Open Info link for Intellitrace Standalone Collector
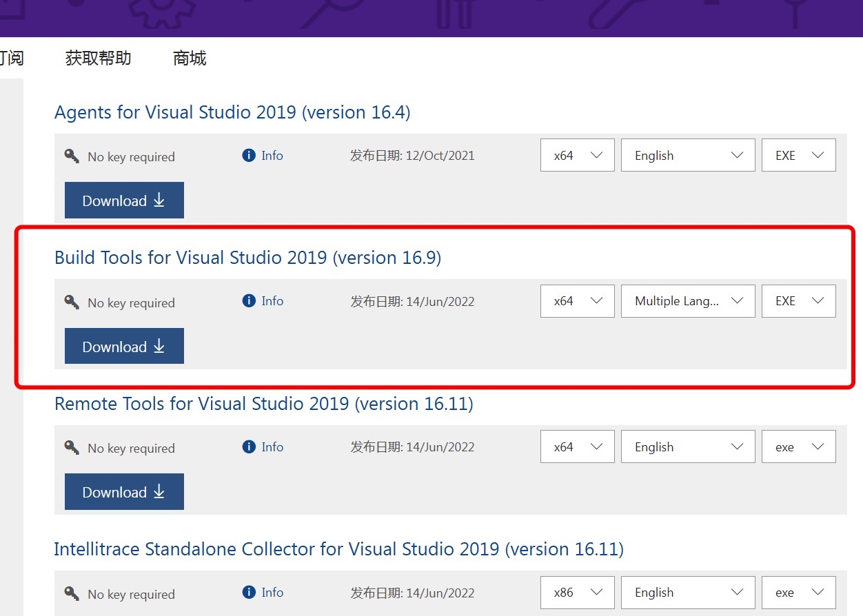 pyautogui.click(x=272, y=593)
